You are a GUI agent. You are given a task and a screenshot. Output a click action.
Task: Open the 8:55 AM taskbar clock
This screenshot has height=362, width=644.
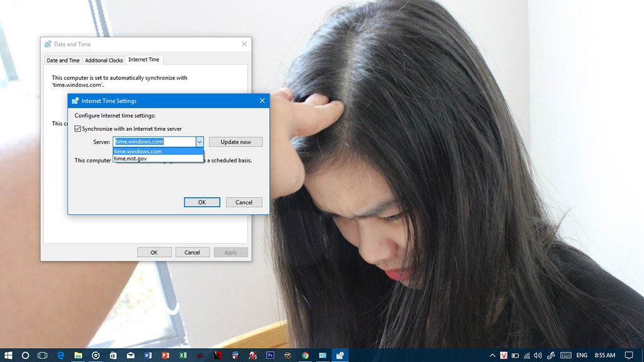pos(604,356)
